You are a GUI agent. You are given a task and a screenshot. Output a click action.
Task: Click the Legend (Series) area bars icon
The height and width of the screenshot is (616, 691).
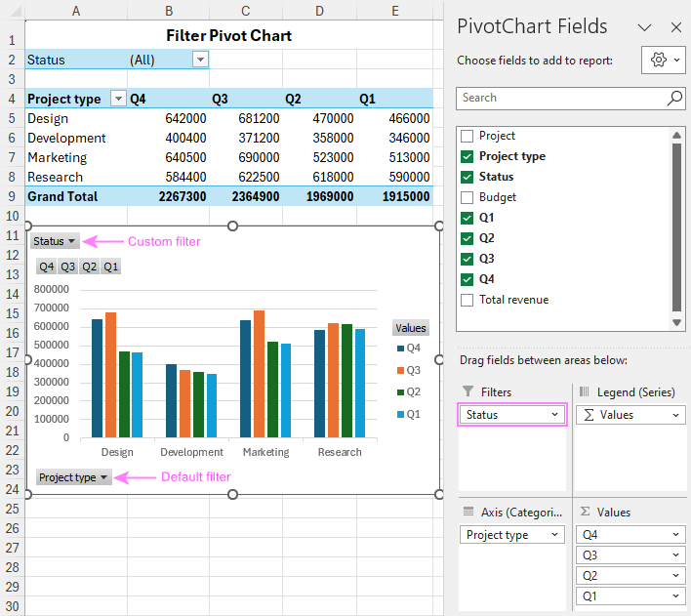point(584,391)
